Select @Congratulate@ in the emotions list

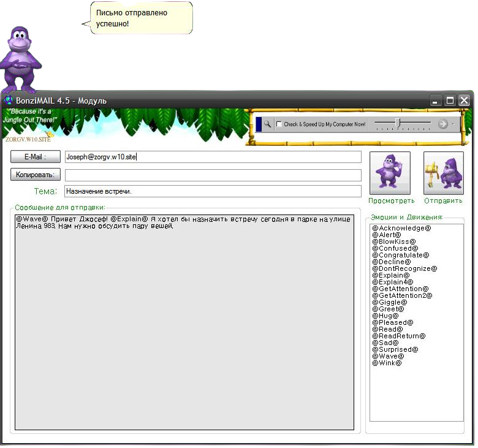click(400, 255)
